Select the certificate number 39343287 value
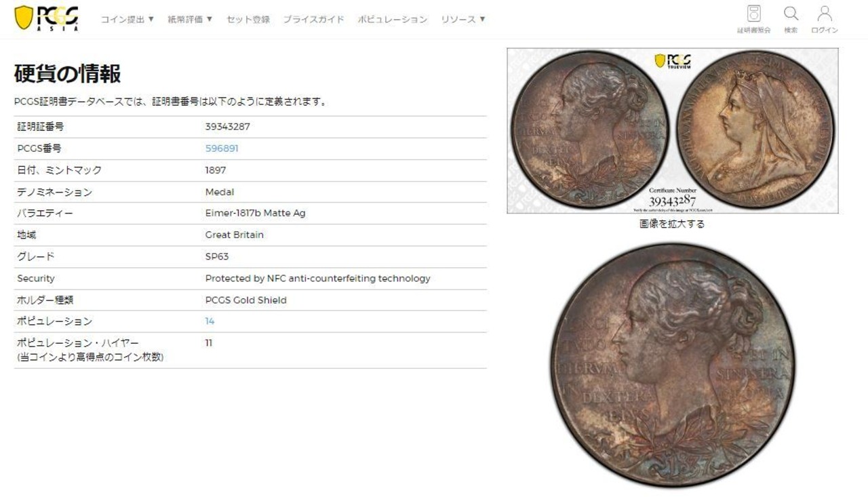Viewport: 868px width, 497px height. coord(228,127)
